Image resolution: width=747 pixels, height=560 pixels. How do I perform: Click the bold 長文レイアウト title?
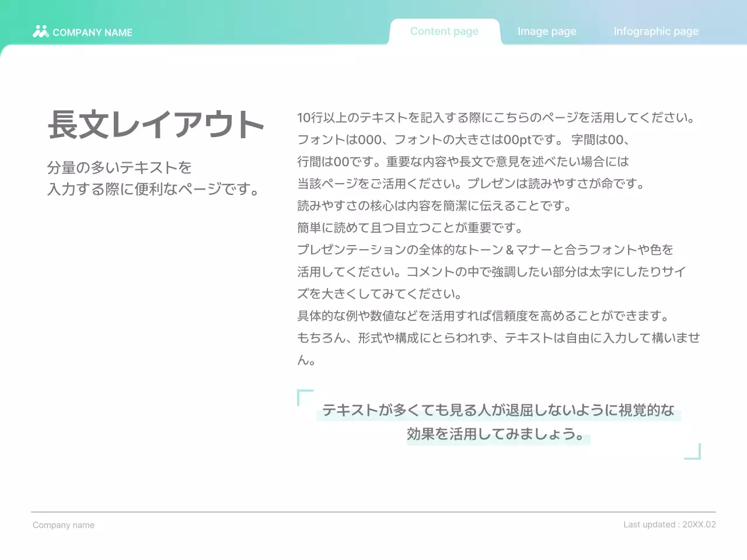[156, 124]
